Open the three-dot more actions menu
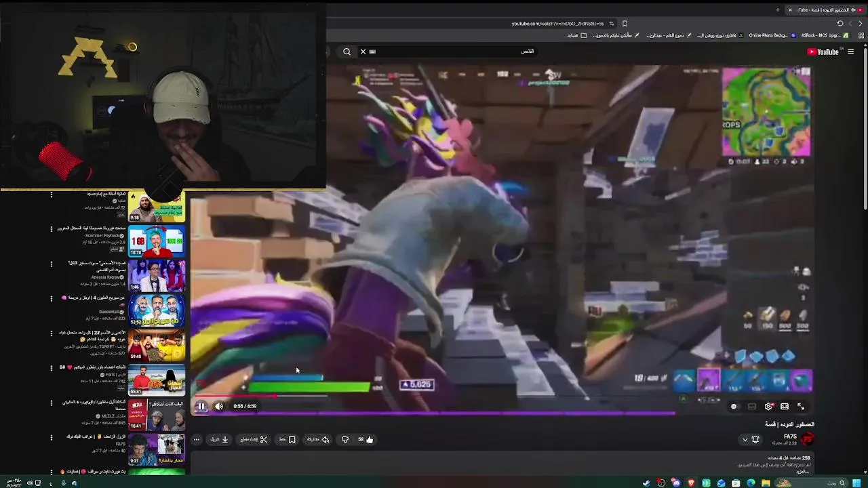The image size is (868, 488). pos(197,439)
